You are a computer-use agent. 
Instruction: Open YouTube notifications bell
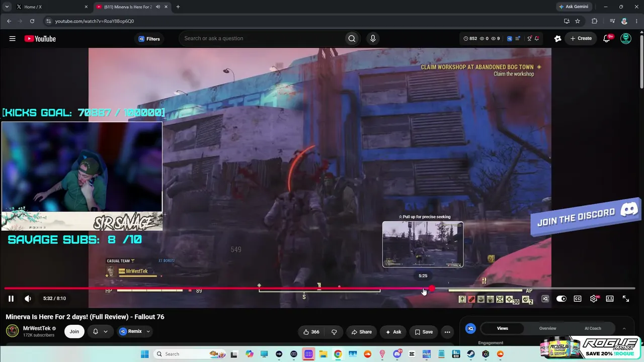pos(607,39)
